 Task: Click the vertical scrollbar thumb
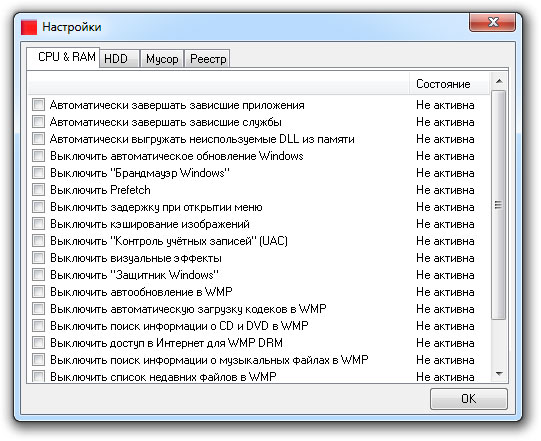click(x=499, y=205)
